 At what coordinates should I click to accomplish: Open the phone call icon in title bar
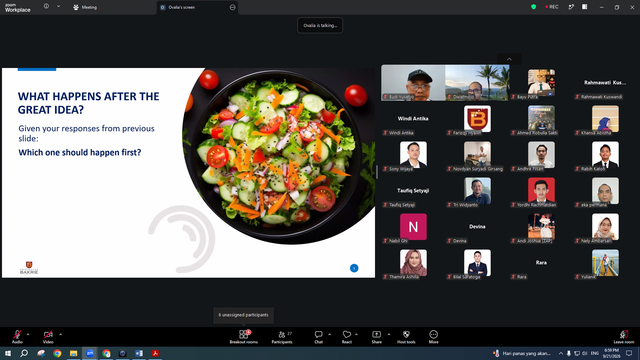pos(571,7)
